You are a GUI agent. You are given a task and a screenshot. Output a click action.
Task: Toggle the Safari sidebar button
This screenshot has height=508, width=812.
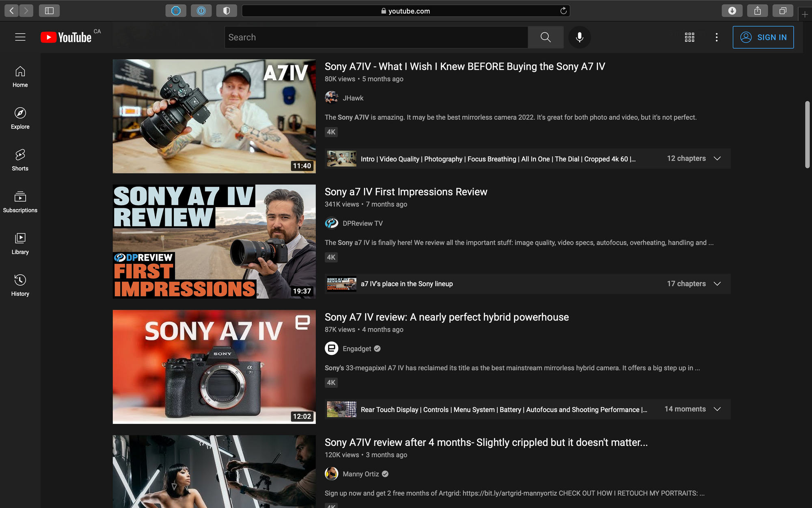coord(49,11)
